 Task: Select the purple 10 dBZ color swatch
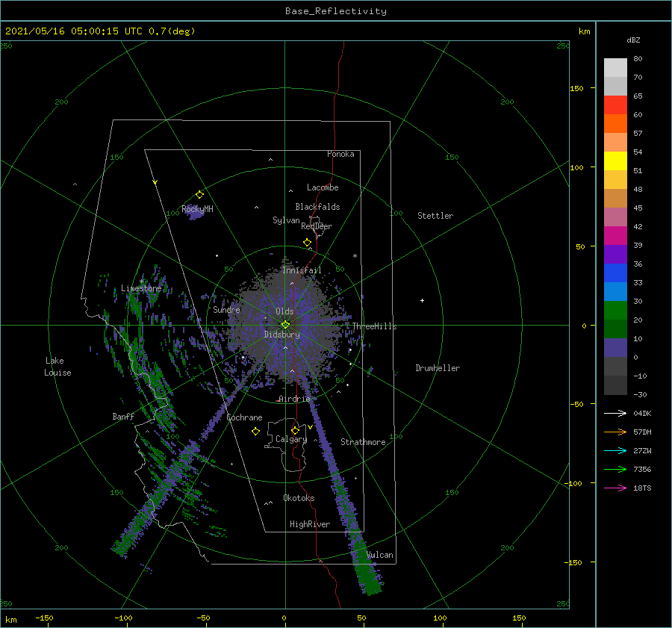pos(615,348)
